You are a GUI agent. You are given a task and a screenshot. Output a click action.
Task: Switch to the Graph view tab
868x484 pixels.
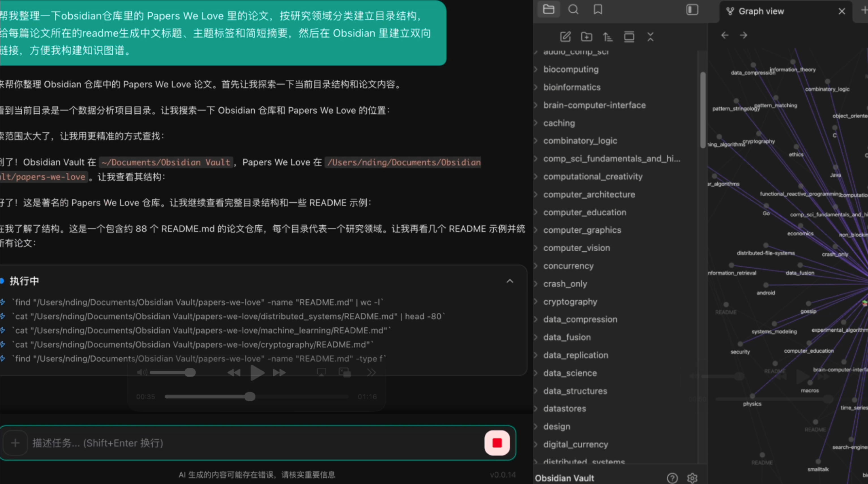761,11
